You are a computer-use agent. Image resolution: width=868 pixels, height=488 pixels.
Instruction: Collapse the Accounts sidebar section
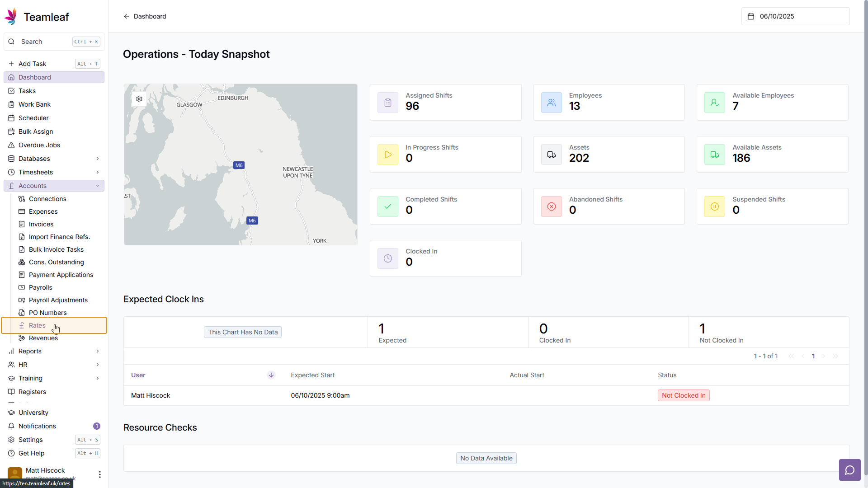tap(54, 186)
